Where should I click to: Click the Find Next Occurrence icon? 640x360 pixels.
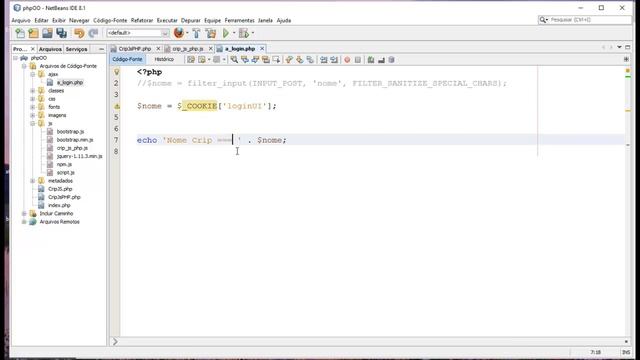click(255, 60)
